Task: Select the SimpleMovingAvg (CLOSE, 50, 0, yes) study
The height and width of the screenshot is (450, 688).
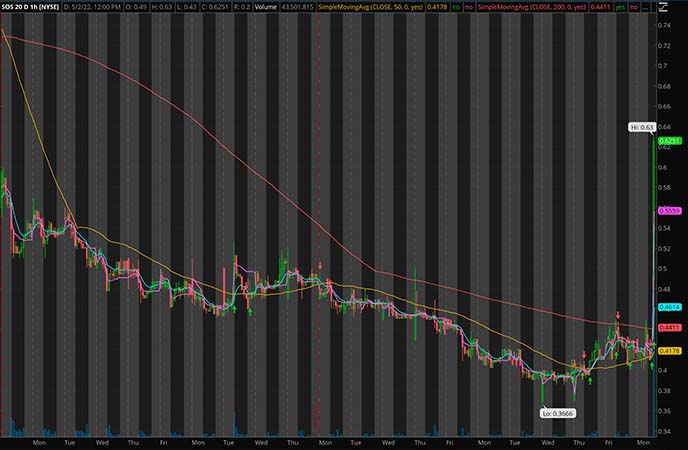Action: 370,7
